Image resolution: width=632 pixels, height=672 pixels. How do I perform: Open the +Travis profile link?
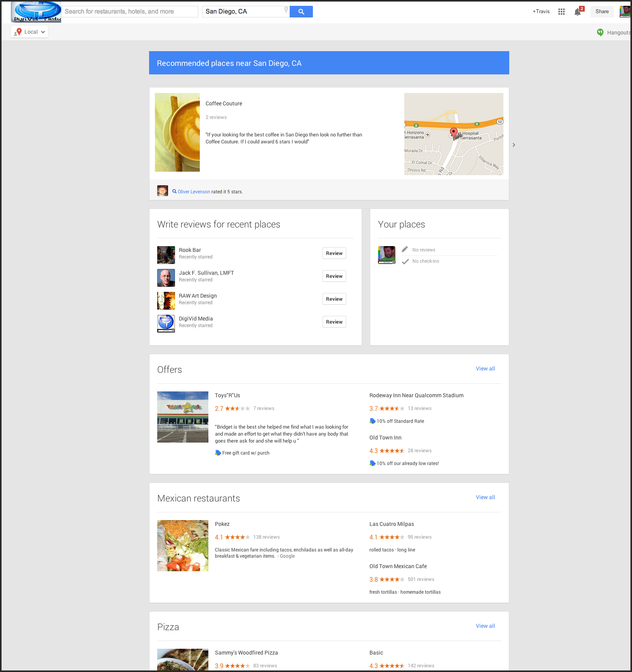[541, 12]
